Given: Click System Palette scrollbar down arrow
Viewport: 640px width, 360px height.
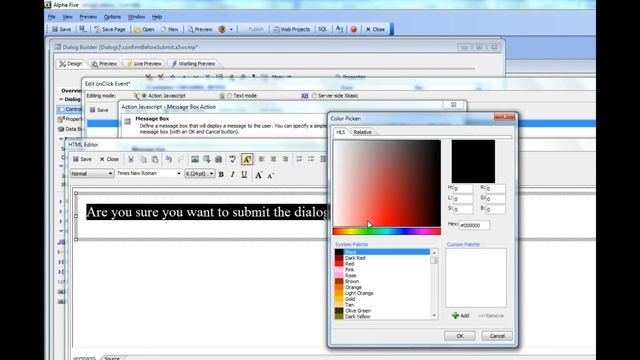Looking at the screenshot, I should 434,316.
